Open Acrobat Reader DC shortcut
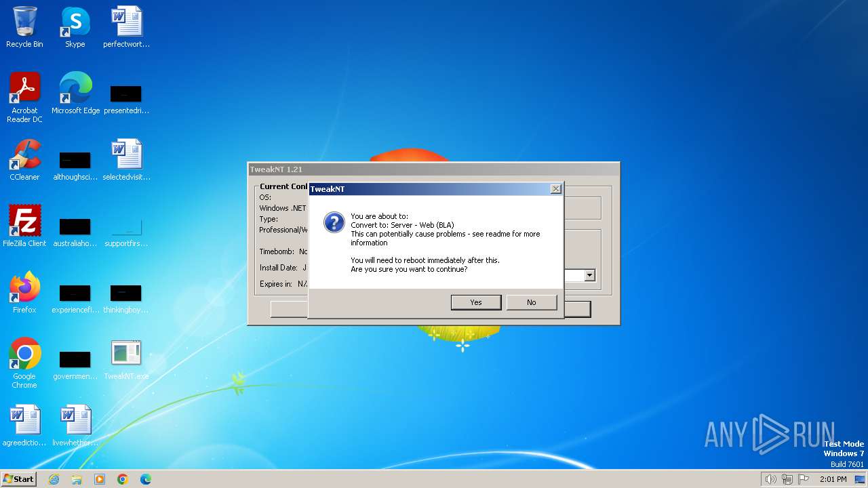 point(24,98)
